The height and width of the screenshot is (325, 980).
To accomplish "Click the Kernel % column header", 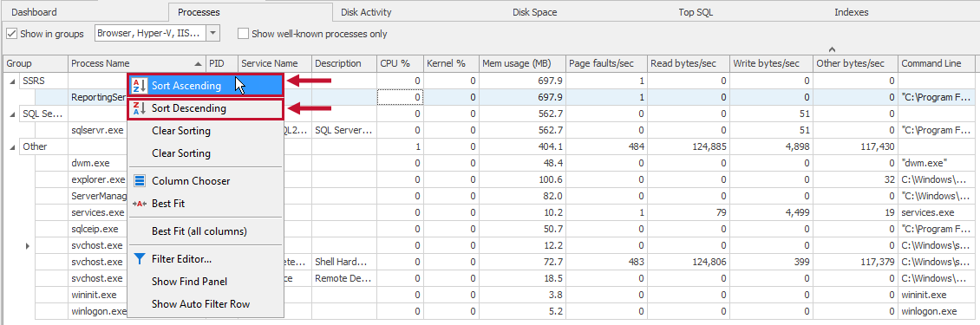I will point(451,63).
